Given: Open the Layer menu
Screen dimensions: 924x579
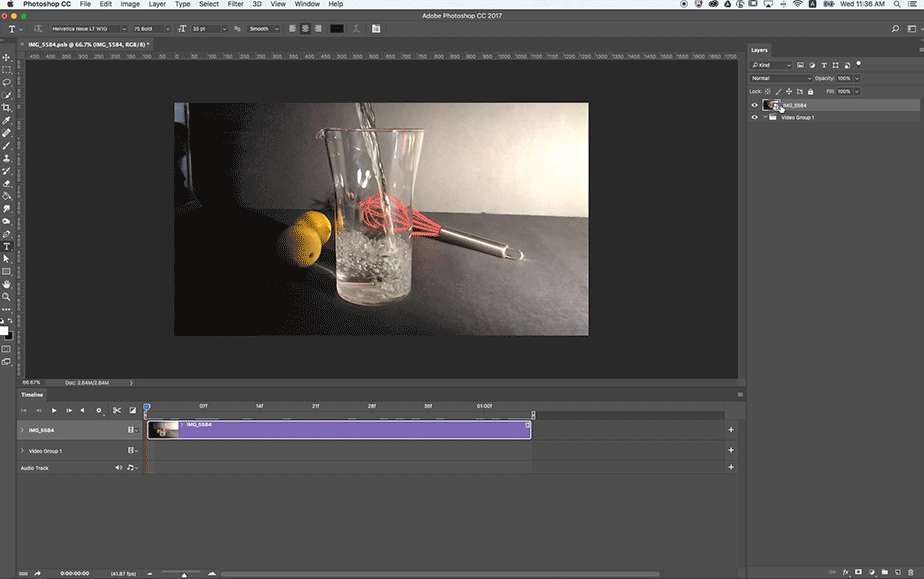Looking at the screenshot, I should 157,4.
